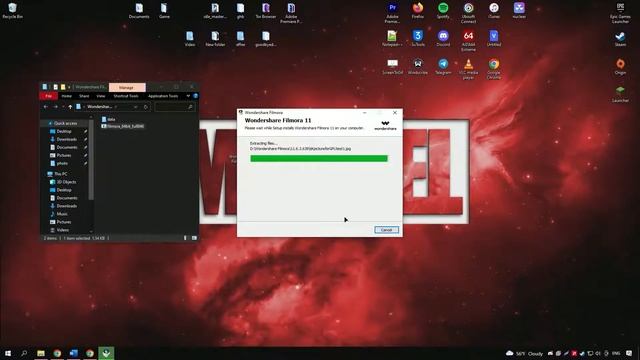
Task: Open the Shortcut Tools tab in Explorer
Action: (126, 96)
